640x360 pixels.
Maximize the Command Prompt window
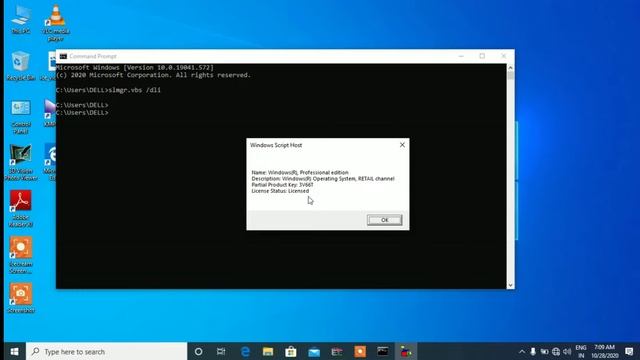[x=482, y=56]
